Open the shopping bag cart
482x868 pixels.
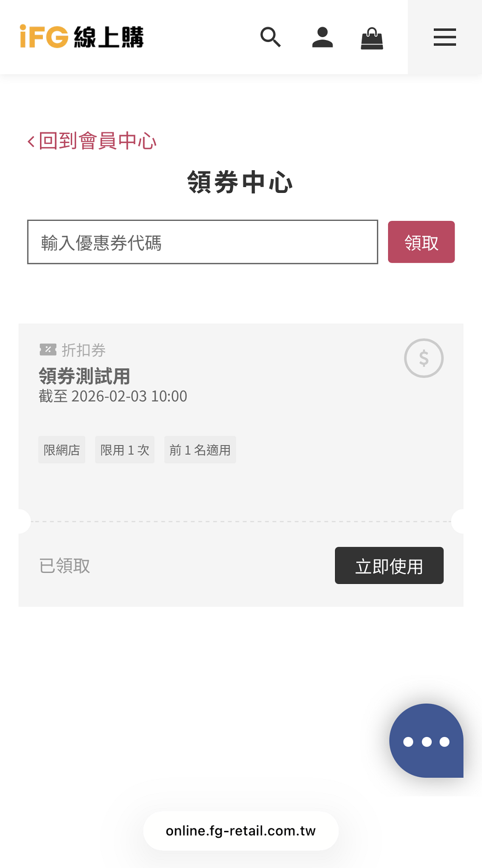click(x=372, y=38)
